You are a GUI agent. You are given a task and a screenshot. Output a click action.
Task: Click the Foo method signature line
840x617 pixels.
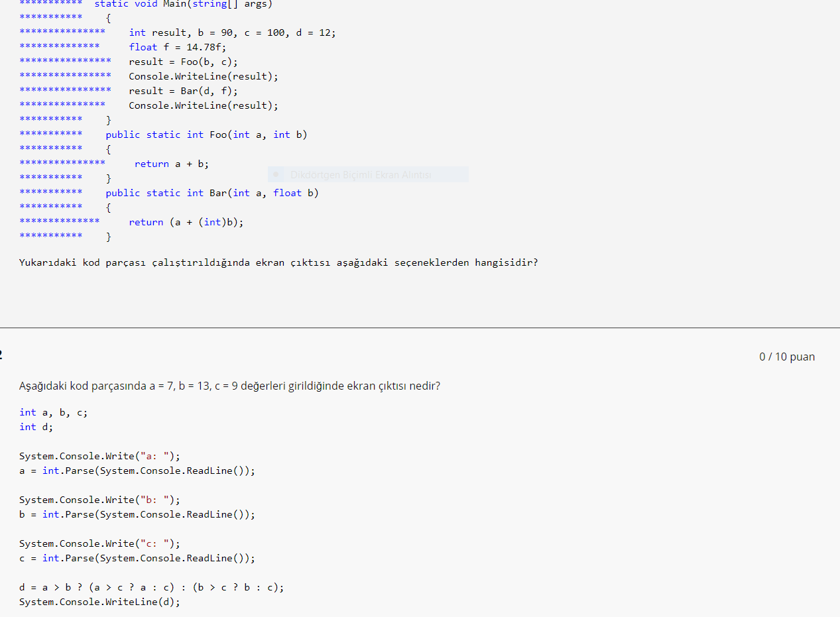coord(206,135)
